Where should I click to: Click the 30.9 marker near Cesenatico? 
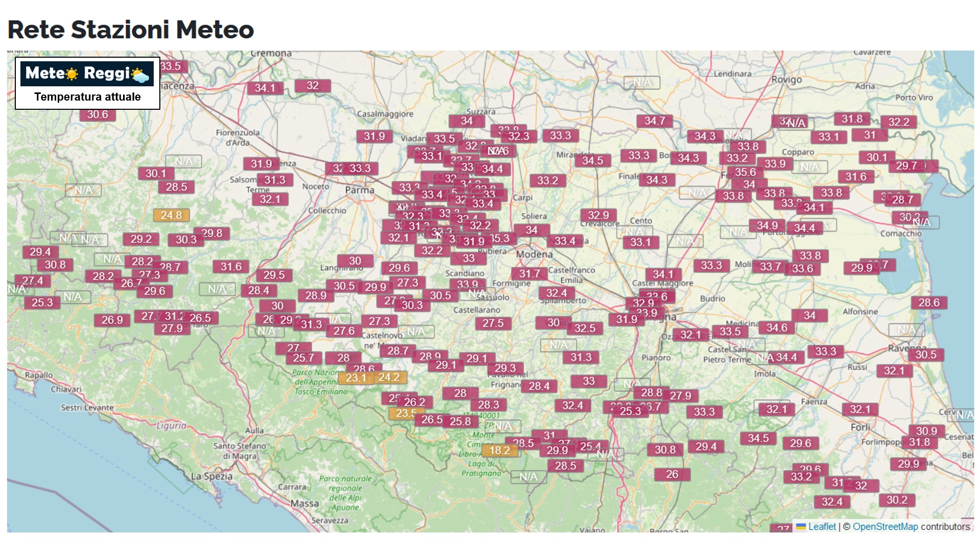pyautogui.click(x=926, y=431)
